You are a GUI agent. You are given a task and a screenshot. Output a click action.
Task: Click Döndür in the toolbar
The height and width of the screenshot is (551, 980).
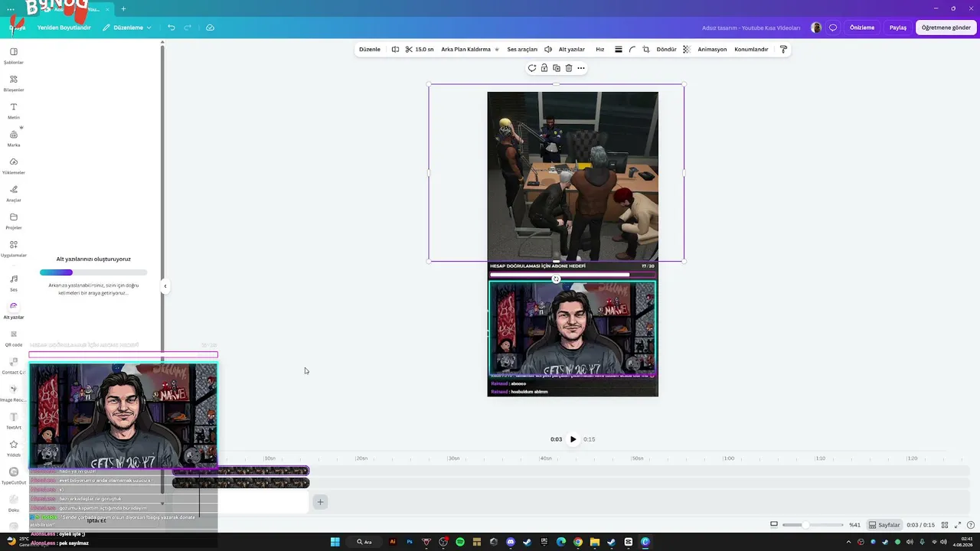point(667,49)
